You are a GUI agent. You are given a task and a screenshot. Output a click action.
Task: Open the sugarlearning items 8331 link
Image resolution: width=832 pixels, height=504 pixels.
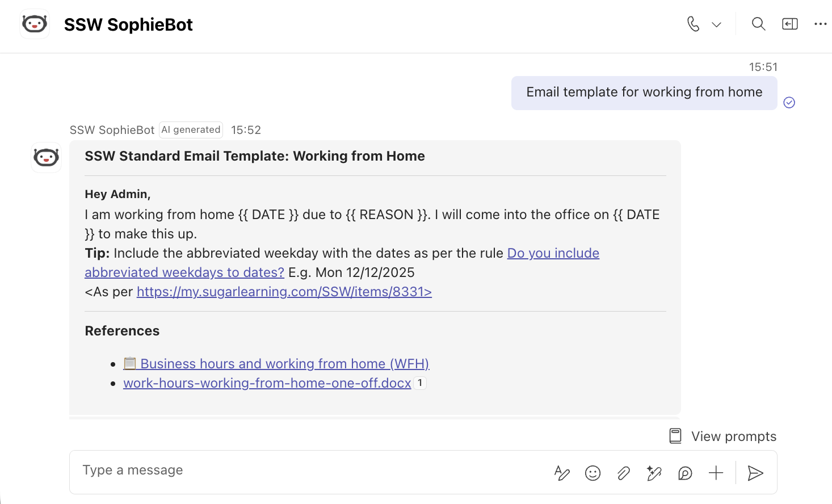point(284,292)
